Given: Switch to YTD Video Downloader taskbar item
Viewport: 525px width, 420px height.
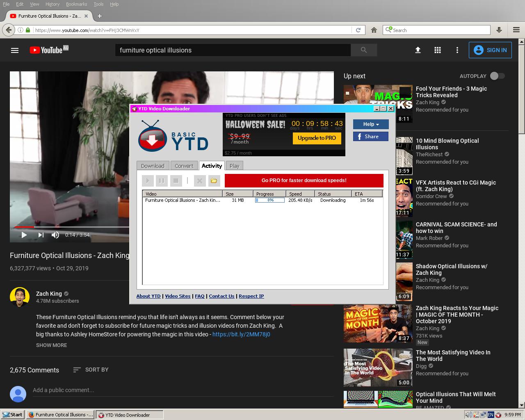Looking at the screenshot, I should click(x=130, y=415).
